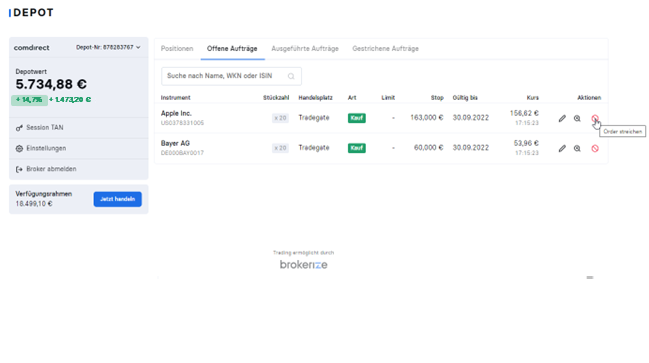Viewport: 649px width, 363px height.
Task: Click the Einstellungen gear icon
Action: [x=19, y=149]
